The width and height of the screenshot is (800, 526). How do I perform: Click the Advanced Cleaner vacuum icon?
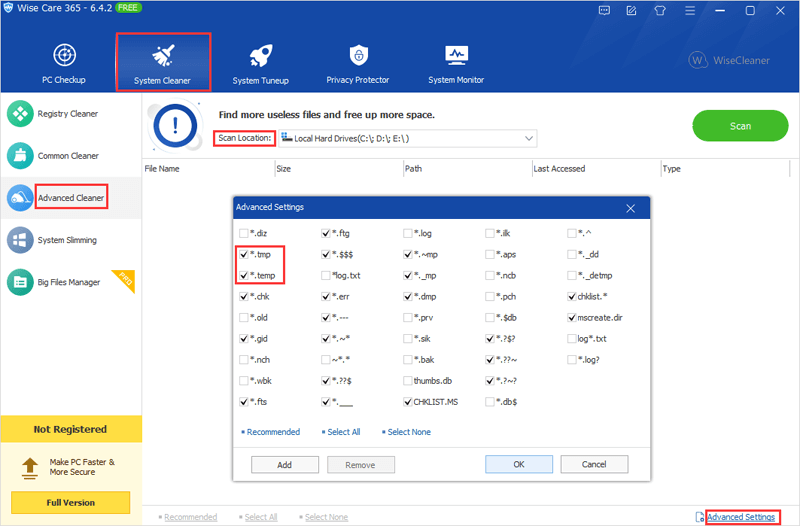point(20,197)
